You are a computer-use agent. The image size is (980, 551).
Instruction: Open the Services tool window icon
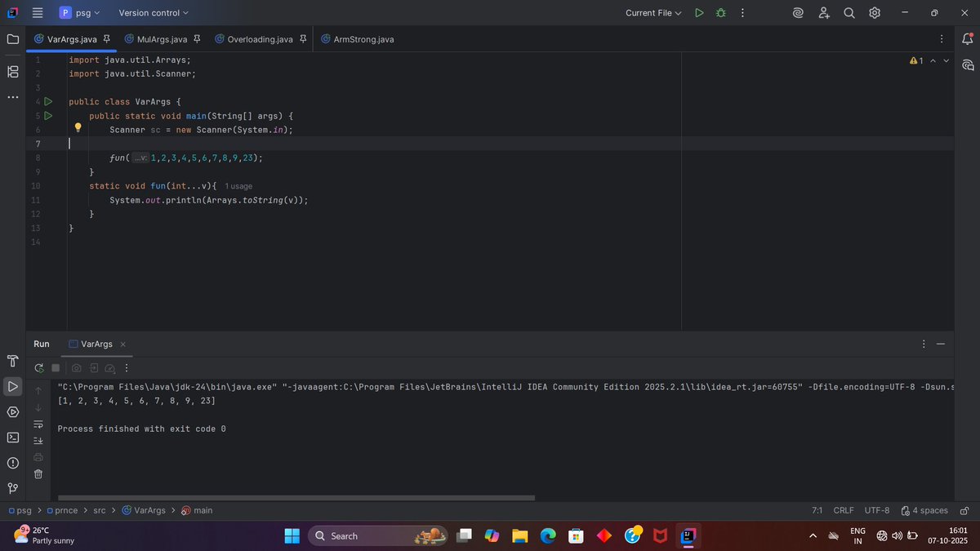click(12, 411)
